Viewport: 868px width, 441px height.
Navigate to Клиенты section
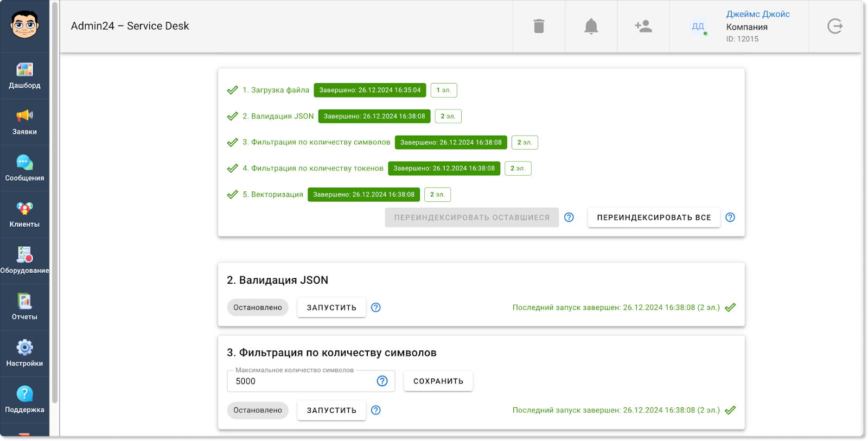coord(24,215)
